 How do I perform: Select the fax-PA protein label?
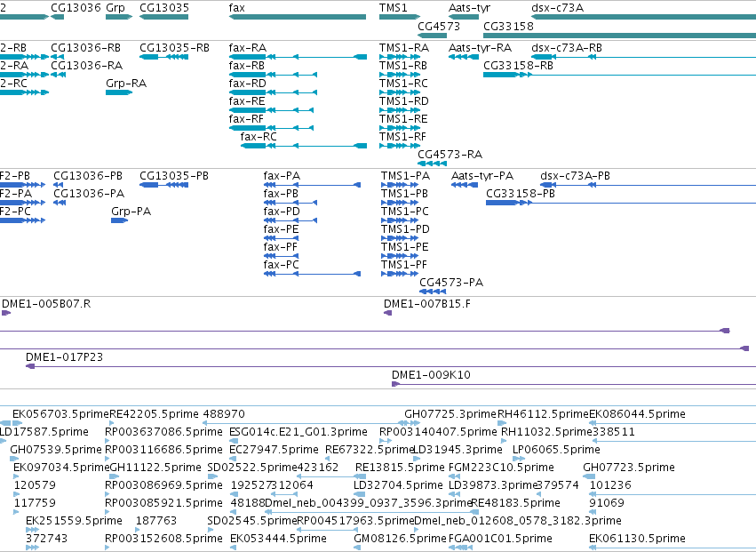[x=282, y=176]
